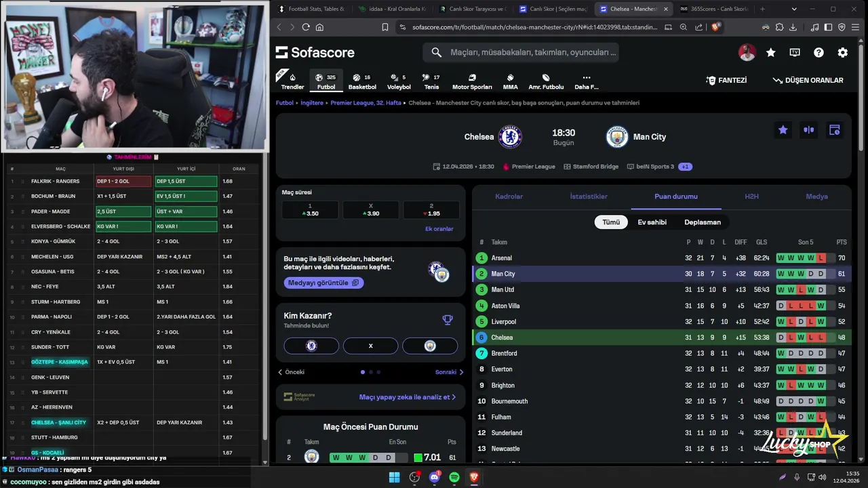Select the Tümü standings filter
This screenshot has height=488, width=868.
[611, 222]
